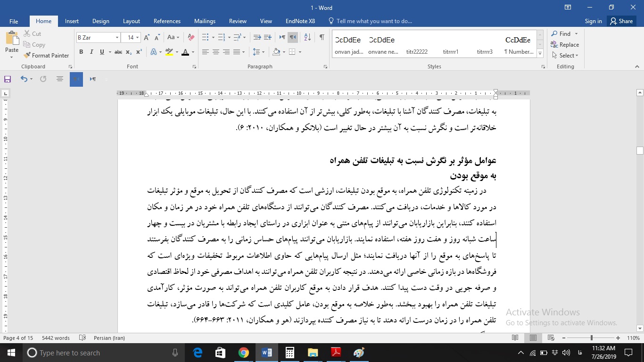The height and width of the screenshot is (362, 644).
Task: Enable subscript formatting
Action: pyautogui.click(x=128, y=52)
